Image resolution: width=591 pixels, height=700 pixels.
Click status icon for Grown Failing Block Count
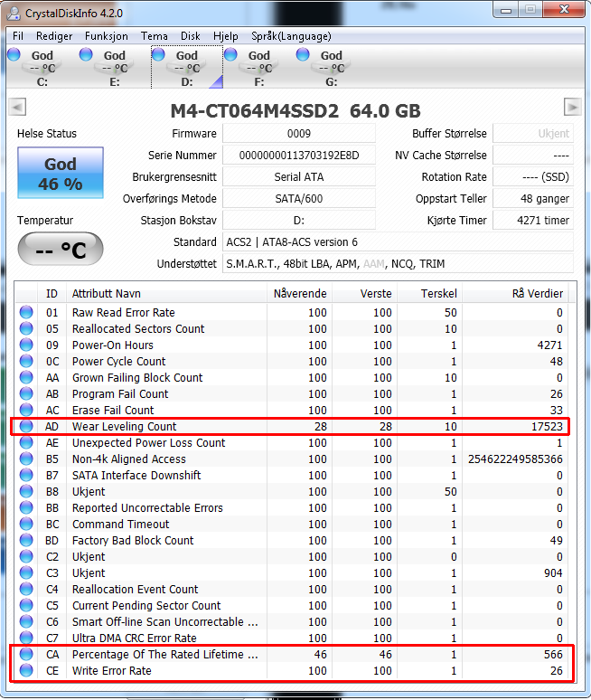tap(26, 377)
